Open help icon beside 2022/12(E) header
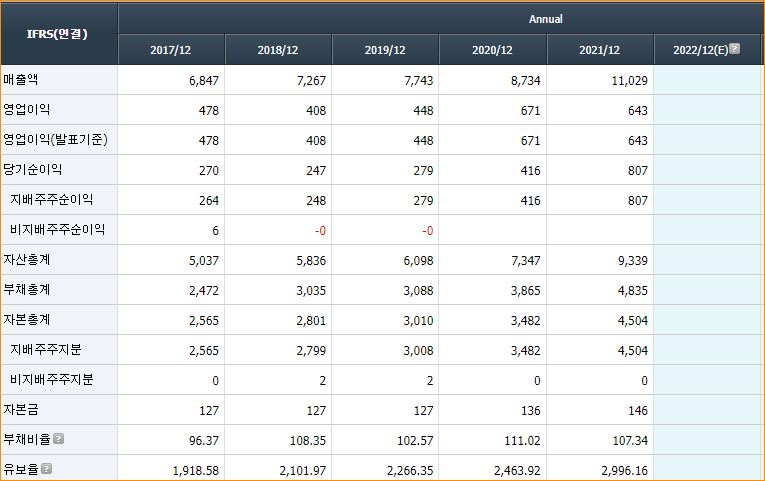Viewport: 765px width, 481px height. click(735, 49)
